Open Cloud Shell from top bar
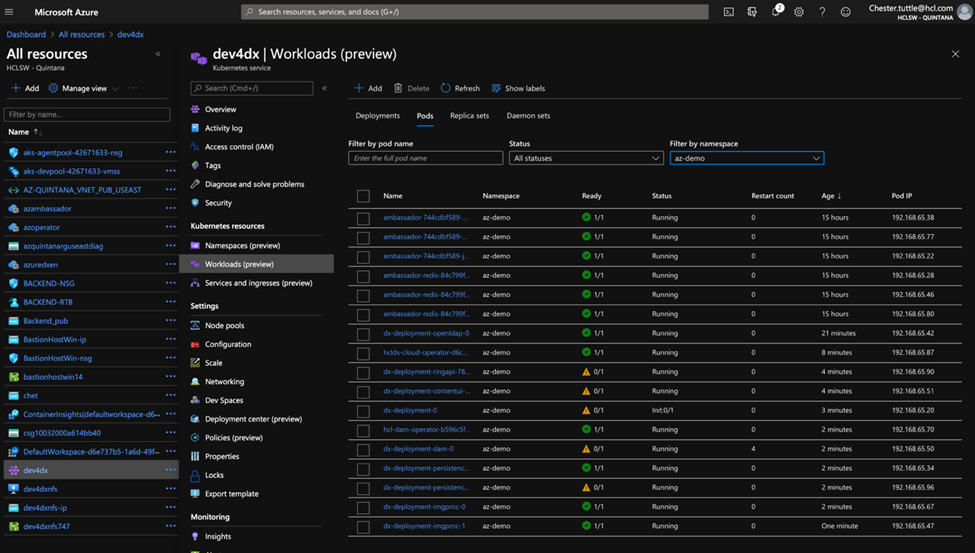This screenshot has width=975, height=553. [x=728, y=12]
